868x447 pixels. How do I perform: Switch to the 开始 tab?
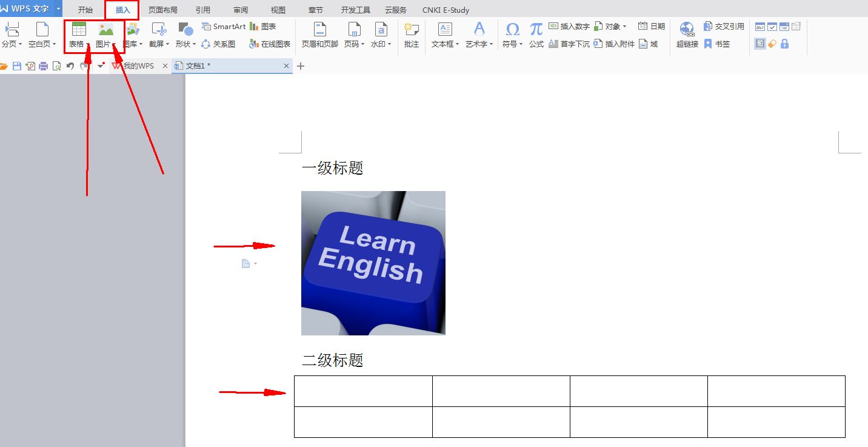tap(85, 10)
